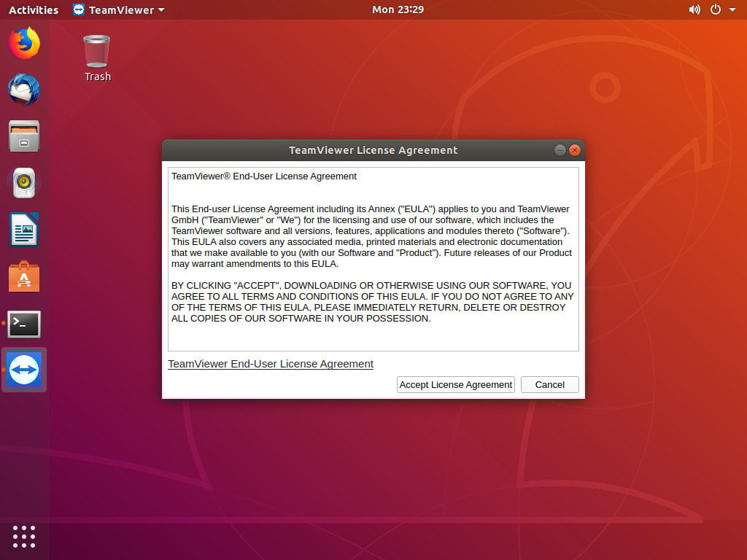Click the 'TeamViewer® End-User License Agreement' heading text

[264, 176]
